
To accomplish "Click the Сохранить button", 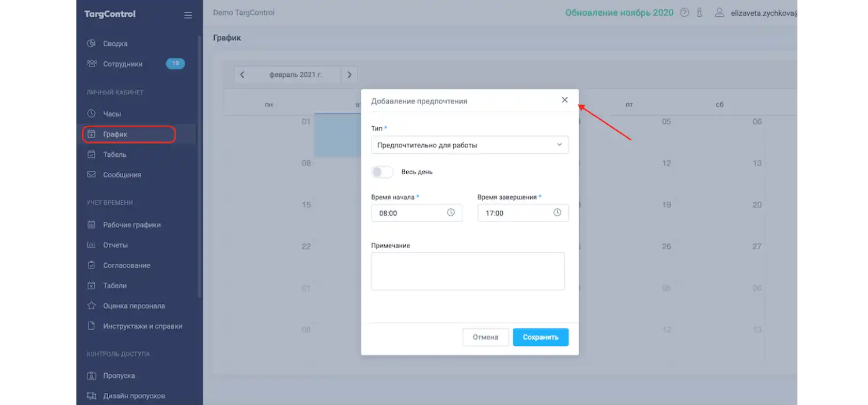I will click(540, 337).
